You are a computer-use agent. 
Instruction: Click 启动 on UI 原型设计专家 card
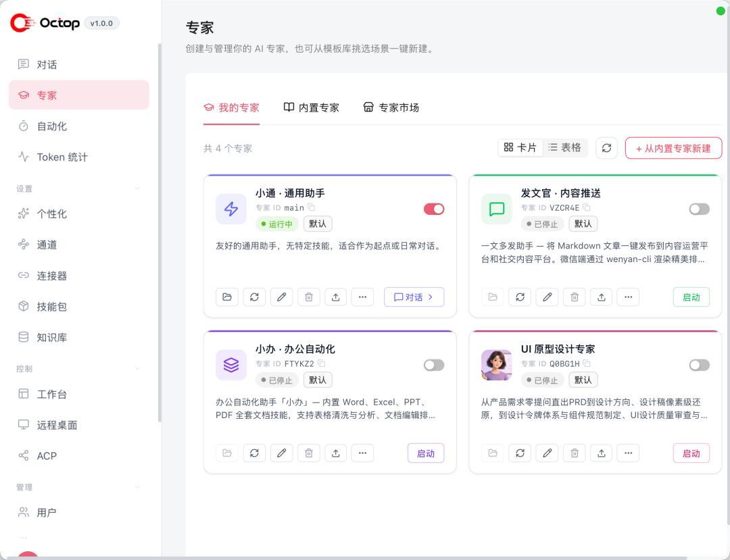coord(691,453)
